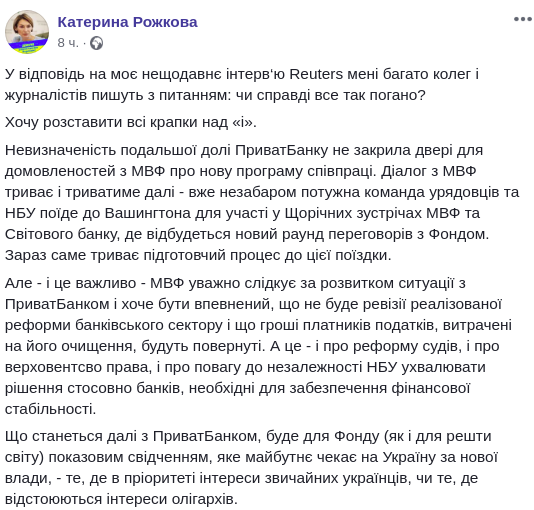Viewport: 534px width, 510px height.
Task: Open Катерина Рожкова's profile picture
Action: (27, 32)
